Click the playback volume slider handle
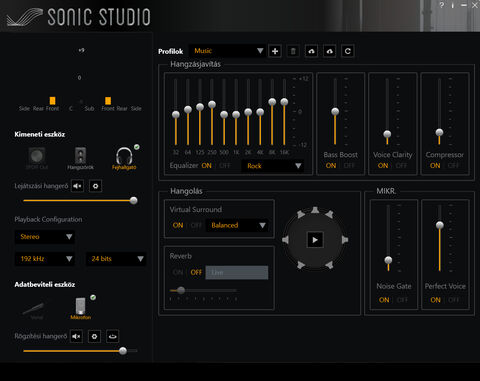Viewport: 480px width, 381px height. (x=133, y=200)
